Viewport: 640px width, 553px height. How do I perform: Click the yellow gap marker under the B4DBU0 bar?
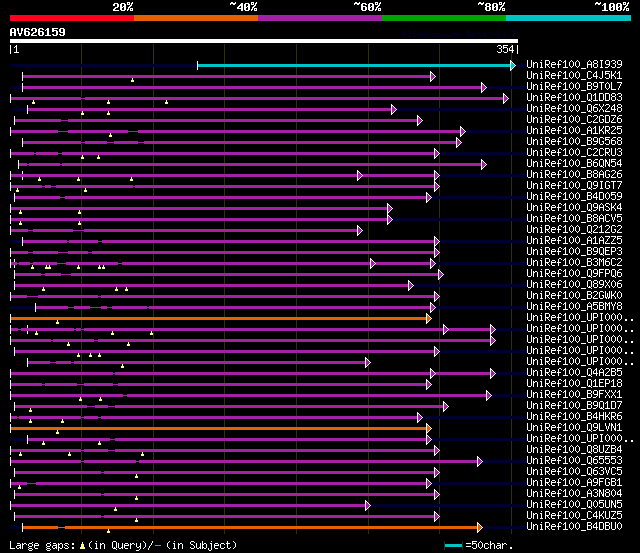(x=108, y=531)
